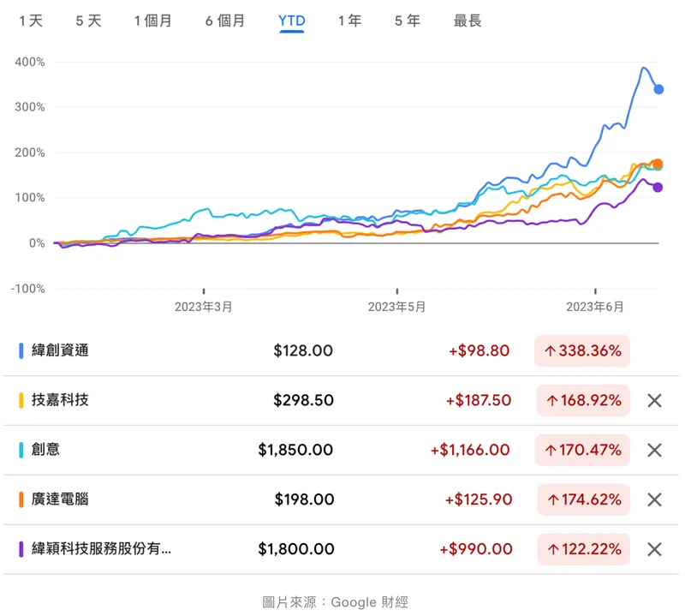685x616 pixels.
Task: Click the X beside 廣達電腦 row
Action: click(x=654, y=499)
